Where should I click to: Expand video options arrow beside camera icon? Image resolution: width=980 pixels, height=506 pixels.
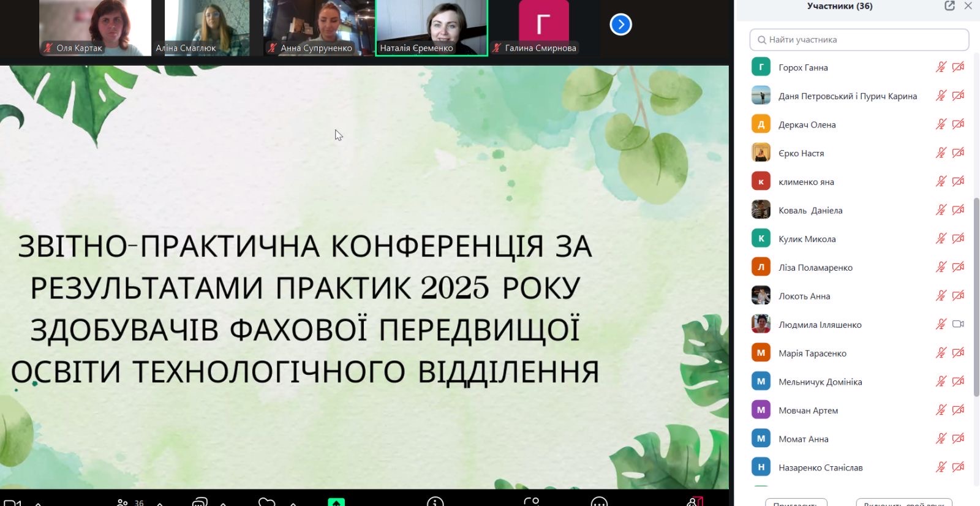point(38,504)
